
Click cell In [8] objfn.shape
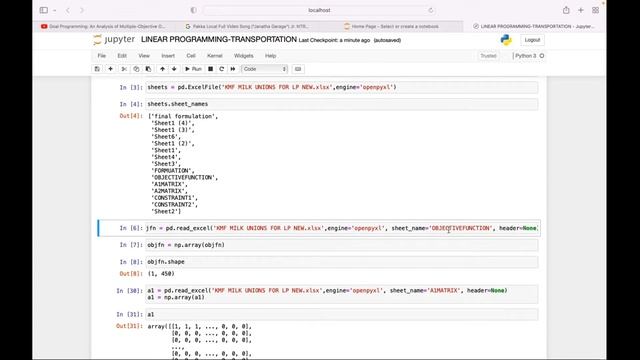(x=342, y=262)
